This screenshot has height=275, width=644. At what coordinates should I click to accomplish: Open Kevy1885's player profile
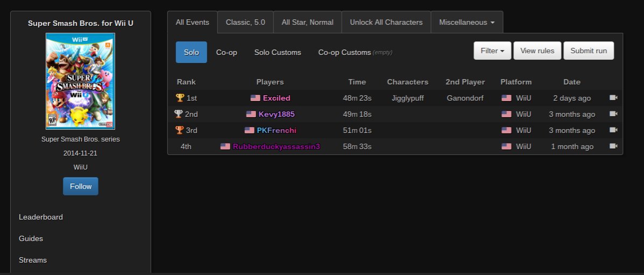pos(277,114)
